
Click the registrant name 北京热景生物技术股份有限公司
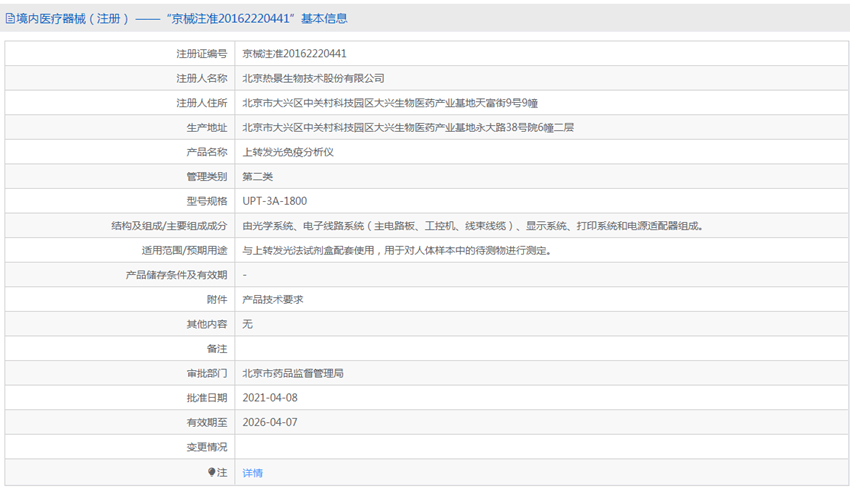click(x=313, y=78)
